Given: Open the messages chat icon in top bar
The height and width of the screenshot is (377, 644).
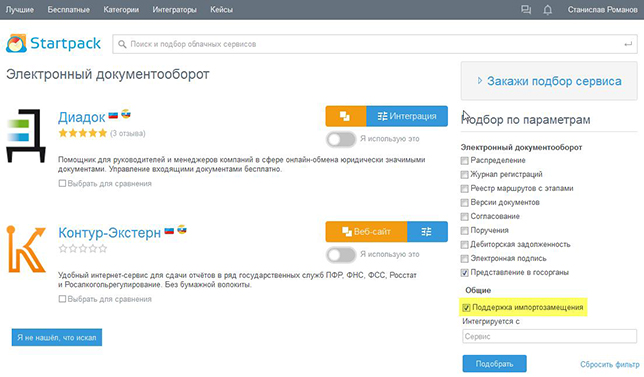Looking at the screenshot, I should (526, 9).
